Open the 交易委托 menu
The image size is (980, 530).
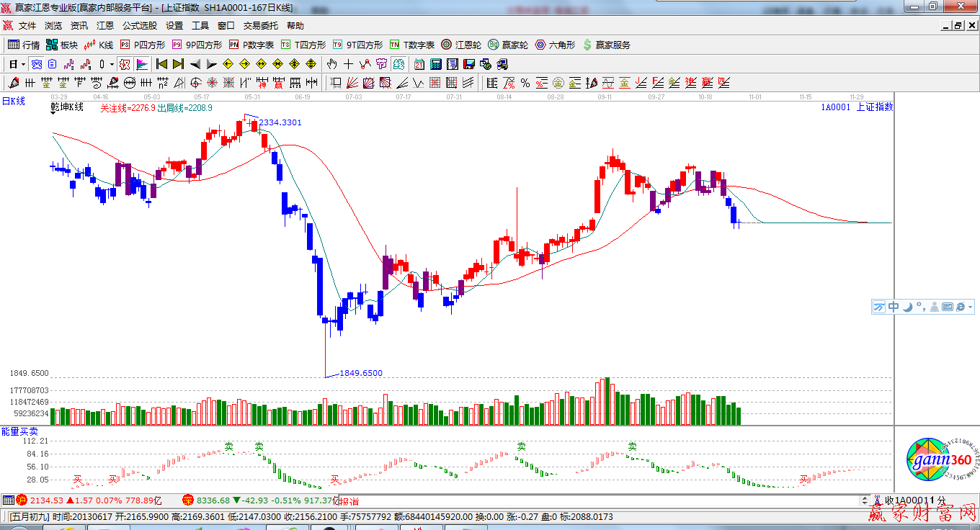[x=260, y=25]
